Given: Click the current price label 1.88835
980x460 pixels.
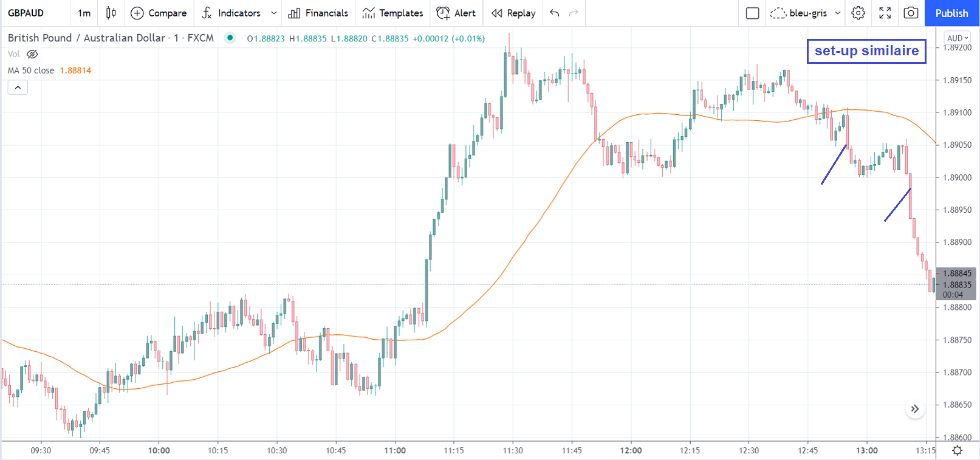Looking at the screenshot, I should click(957, 284).
